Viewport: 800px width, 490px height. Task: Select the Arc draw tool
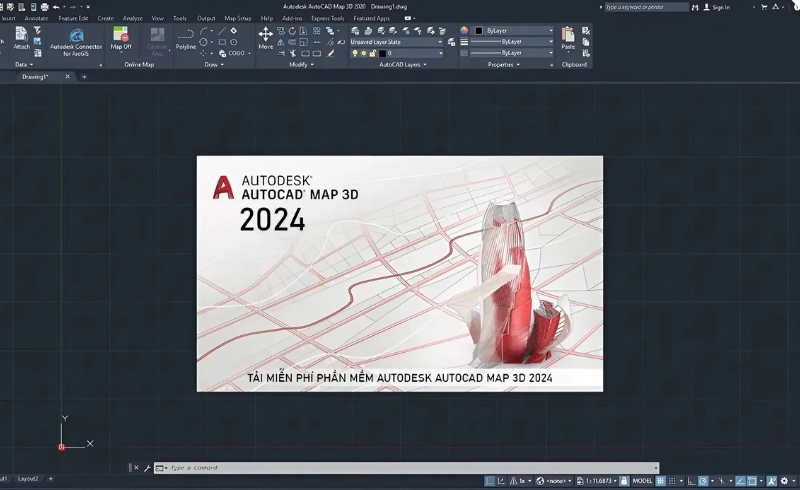[204, 31]
